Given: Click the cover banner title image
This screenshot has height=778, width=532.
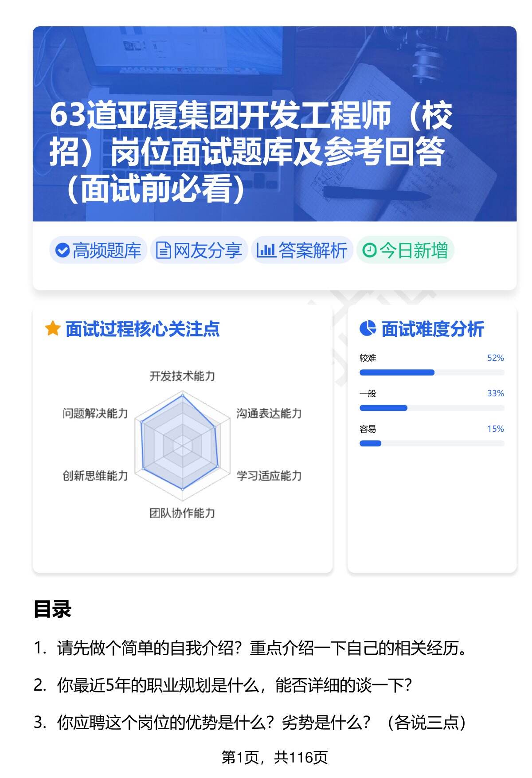Looking at the screenshot, I should point(274,124).
